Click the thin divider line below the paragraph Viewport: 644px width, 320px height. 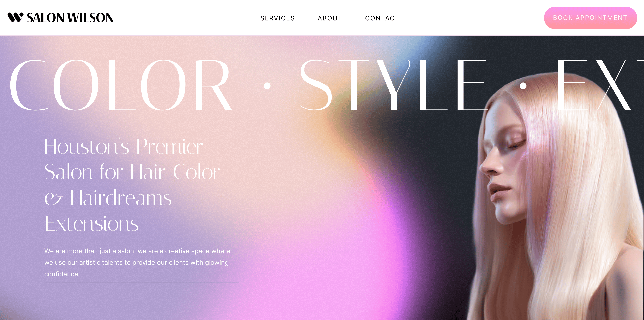coord(142,282)
